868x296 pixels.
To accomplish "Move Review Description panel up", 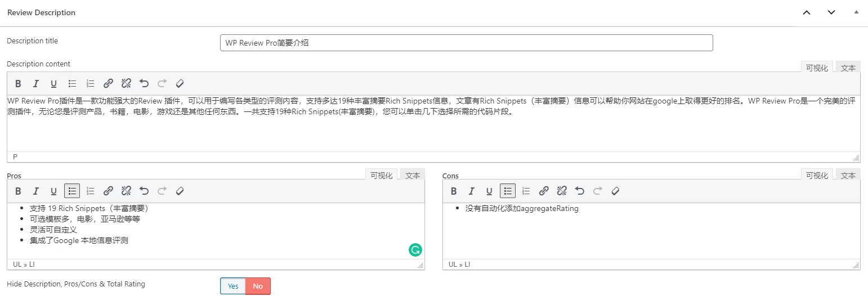I will click(807, 13).
